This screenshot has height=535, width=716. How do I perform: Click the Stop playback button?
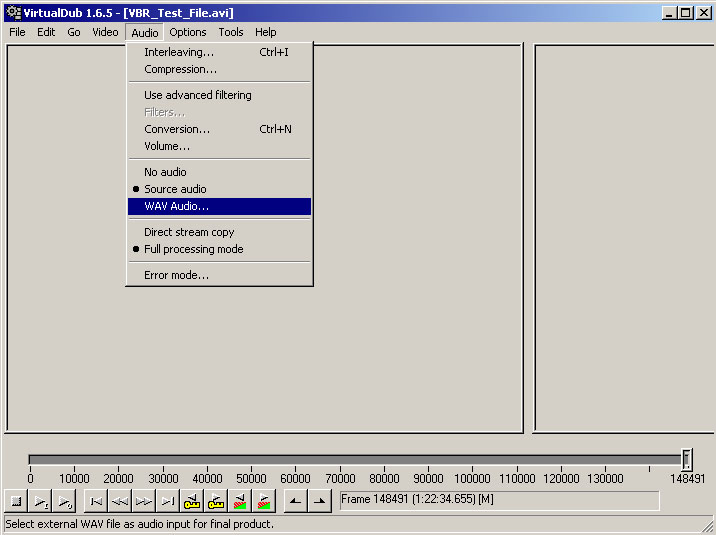point(16,502)
